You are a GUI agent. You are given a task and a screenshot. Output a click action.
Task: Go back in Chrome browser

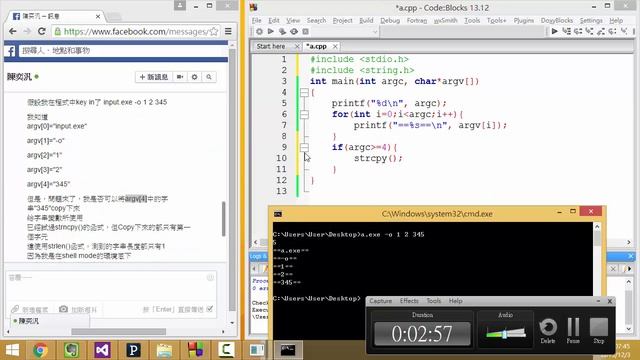pos(13,31)
